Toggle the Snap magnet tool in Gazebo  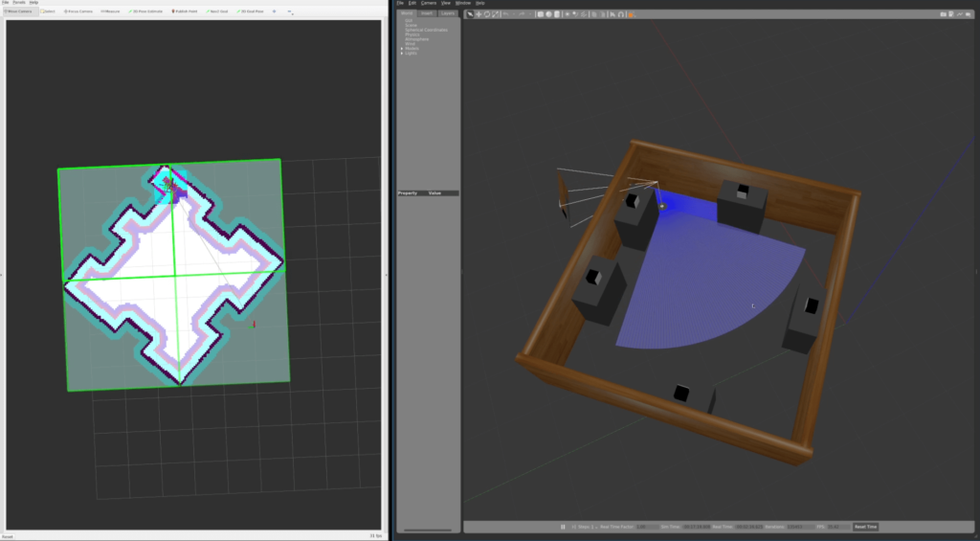tap(620, 14)
